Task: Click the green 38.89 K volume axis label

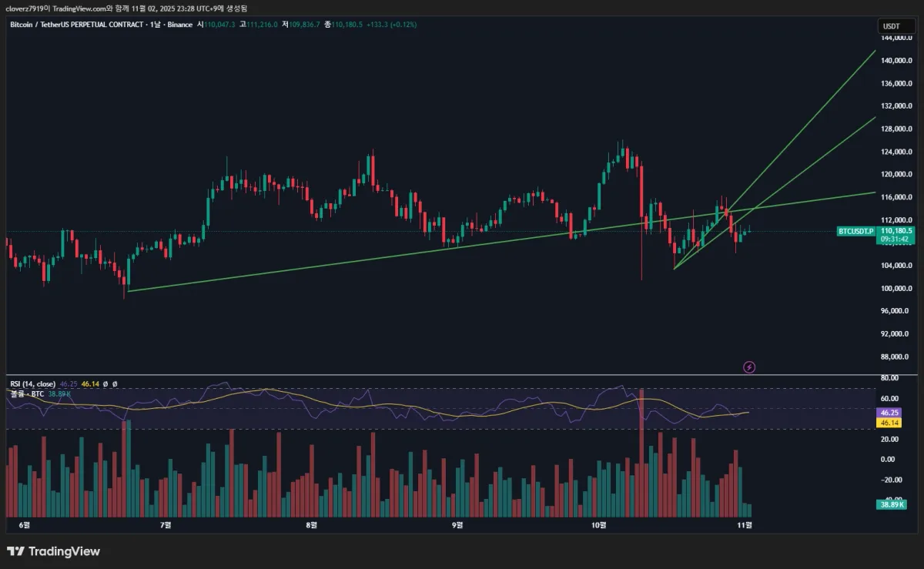Action: [x=892, y=504]
